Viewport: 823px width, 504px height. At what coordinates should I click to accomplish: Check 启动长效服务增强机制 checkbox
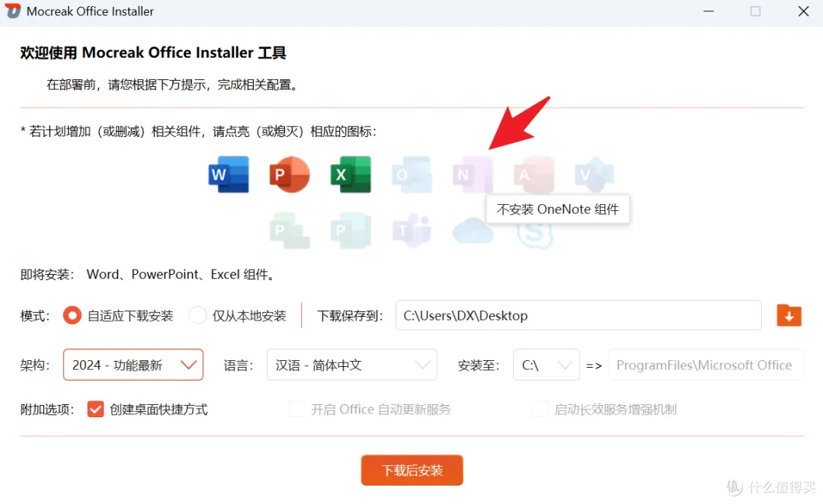(x=540, y=409)
